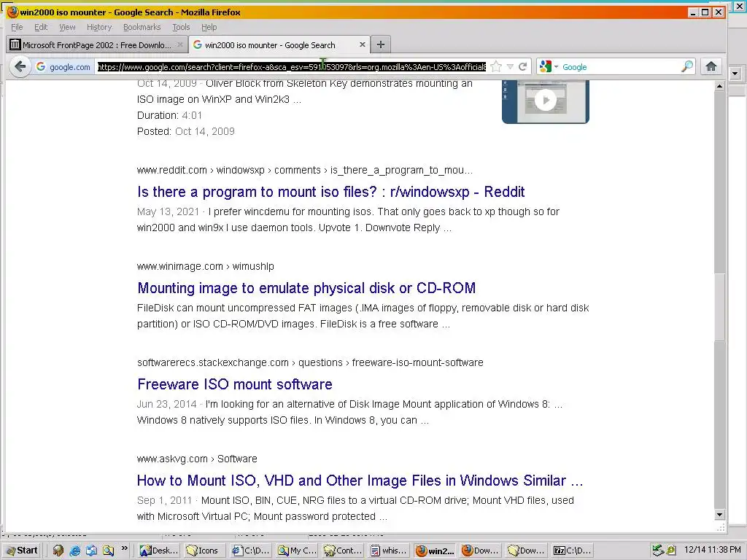Viewport: 747px width, 560px height.
Task: Open the search engine dropdown arrow
Action: 557,66
